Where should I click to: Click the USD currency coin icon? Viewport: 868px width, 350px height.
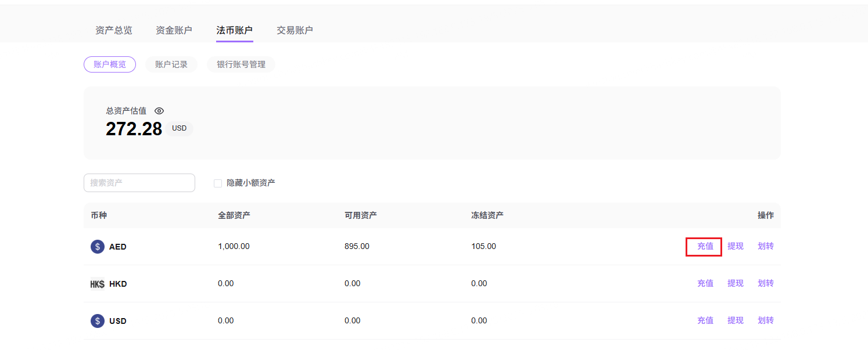point(98,321)
